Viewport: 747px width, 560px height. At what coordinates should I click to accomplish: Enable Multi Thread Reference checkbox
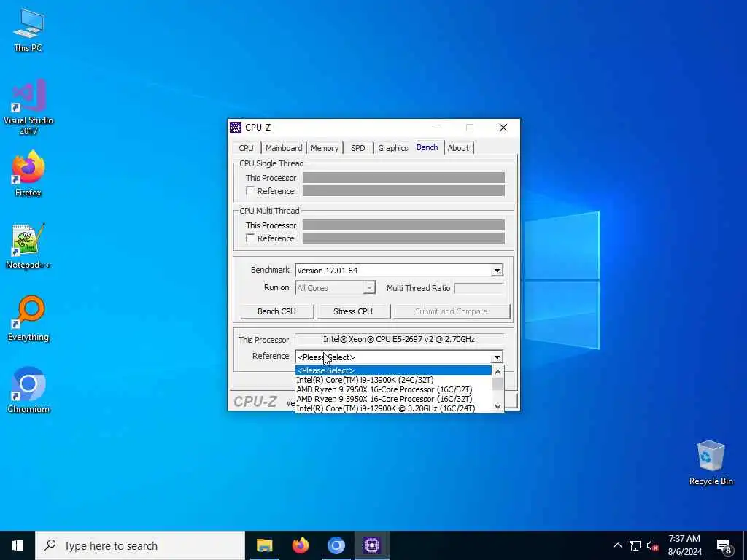[x=249, y=238]
